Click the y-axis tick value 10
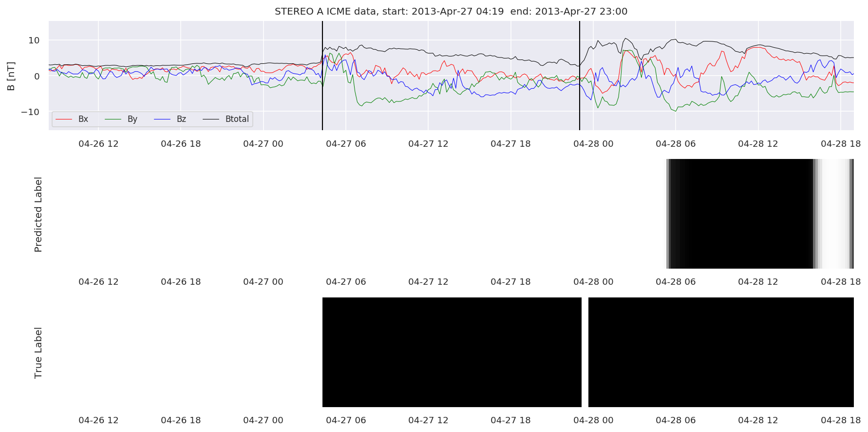The width and height of the screenshot is (868, 432). 34,40
